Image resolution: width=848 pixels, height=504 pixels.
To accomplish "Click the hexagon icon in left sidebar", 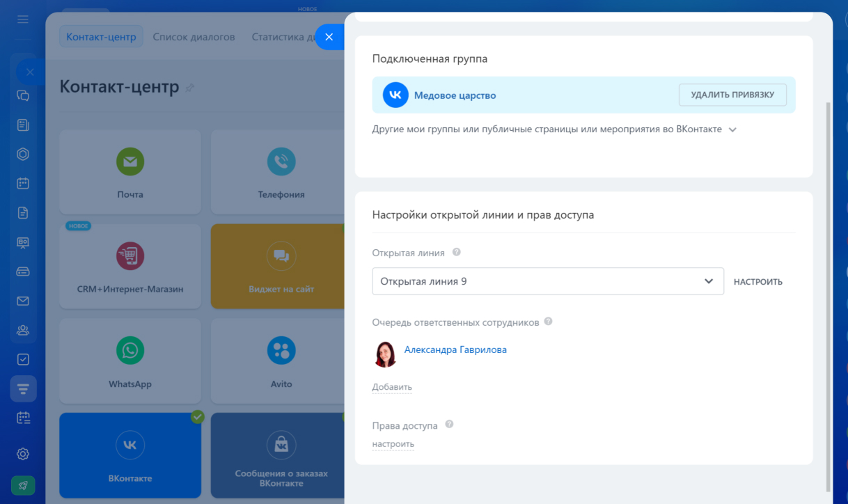I will (23, 155).
